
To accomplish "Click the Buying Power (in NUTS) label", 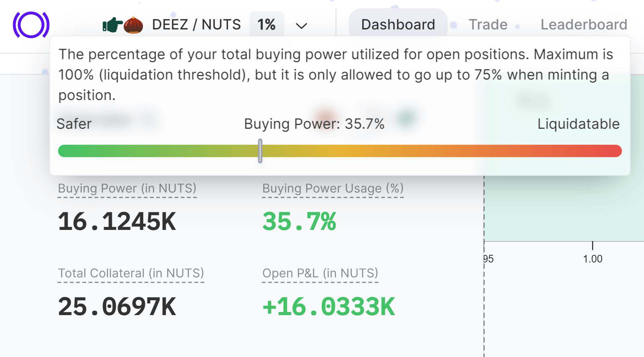I will pyautogui.click(x=127, y=188).
